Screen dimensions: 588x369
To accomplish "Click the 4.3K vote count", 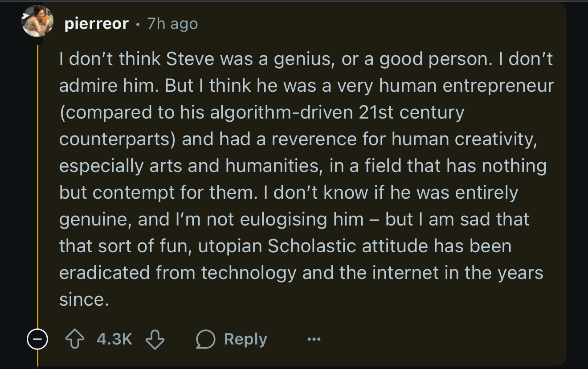I will pos(115,339).
